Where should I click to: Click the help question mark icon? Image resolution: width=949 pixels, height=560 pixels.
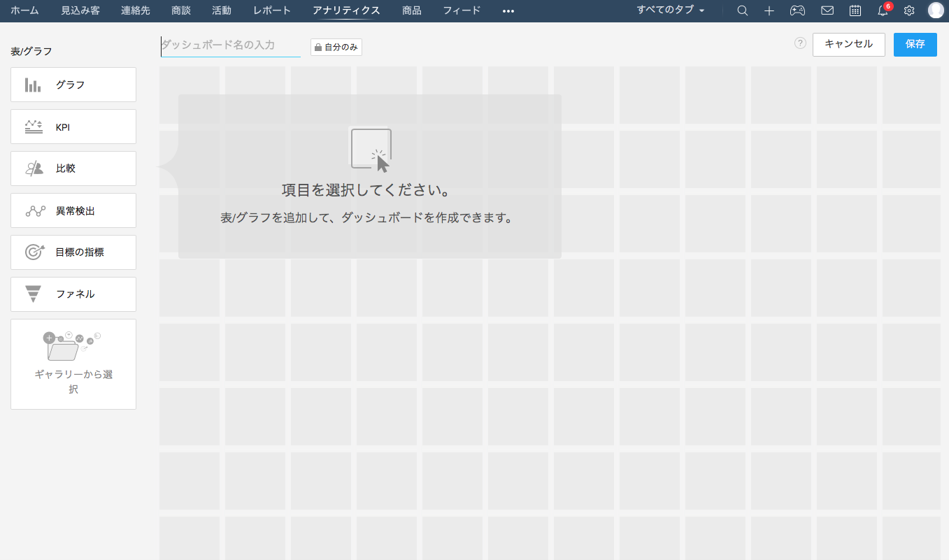(800, 43)
